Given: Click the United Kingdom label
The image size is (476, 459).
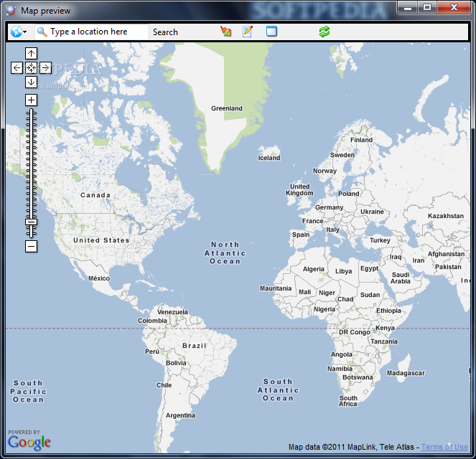Looking at the screenshot, I should [x=299, y=190].
